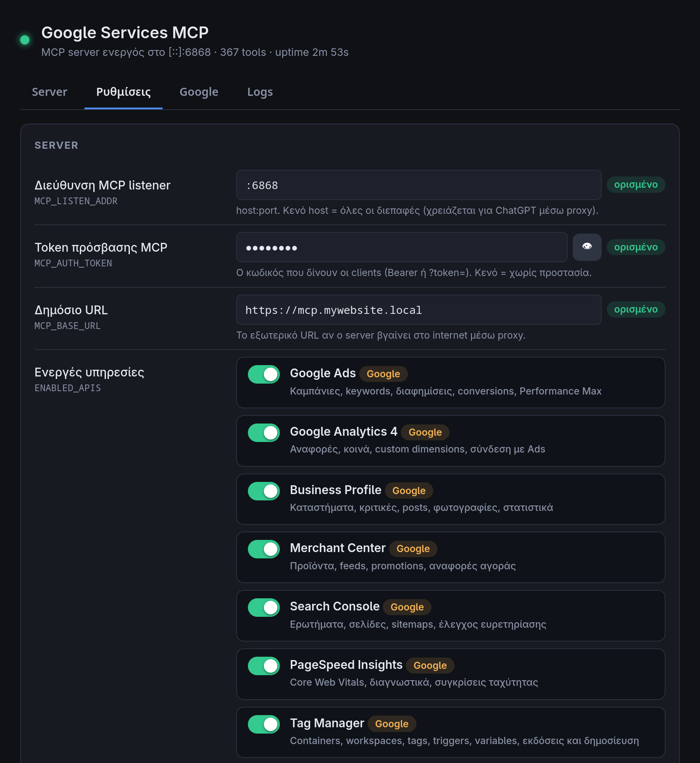The width and height of the screenshot is (700, 763).
Task: Click the Core Web Vitals description
Action: point(414,683)
